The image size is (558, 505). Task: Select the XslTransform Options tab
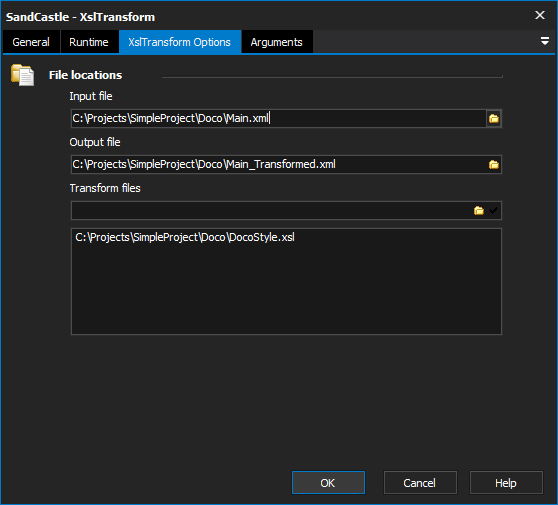(x=180, y=42)
